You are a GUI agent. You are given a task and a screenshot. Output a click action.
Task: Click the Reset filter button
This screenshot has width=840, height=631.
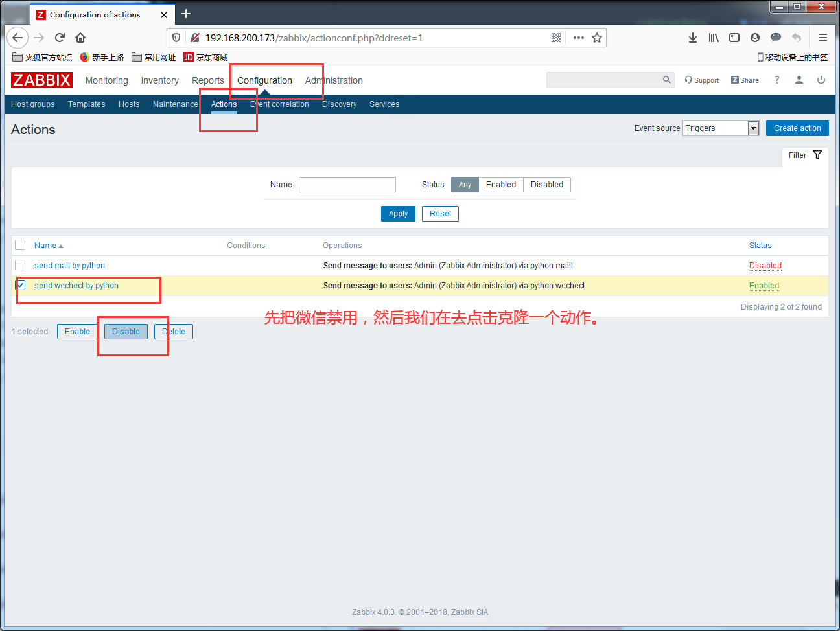click(440, 214)
